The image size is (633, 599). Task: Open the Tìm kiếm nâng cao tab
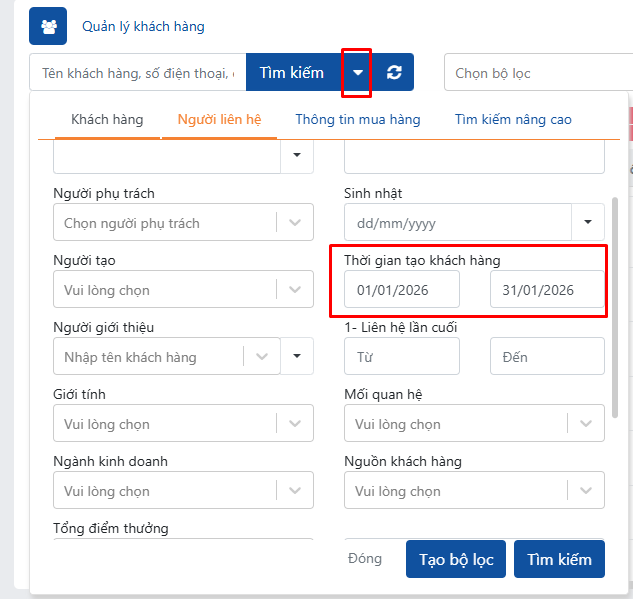point(513,120)
